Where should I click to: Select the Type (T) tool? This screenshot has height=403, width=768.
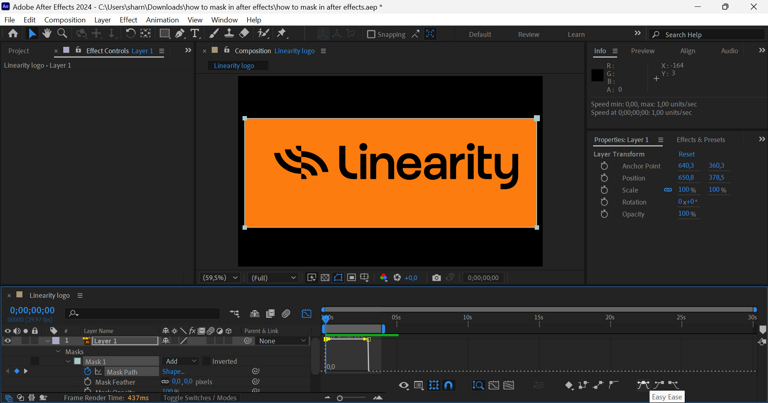[x=194, y=33]
